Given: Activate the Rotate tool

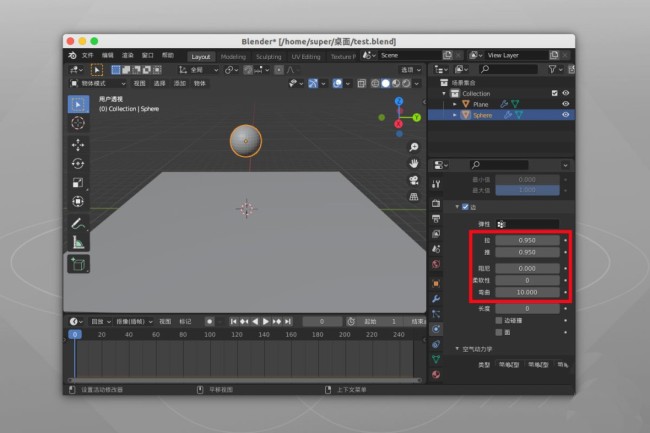Looking at the screenshot, I should [x=78, y=164].
